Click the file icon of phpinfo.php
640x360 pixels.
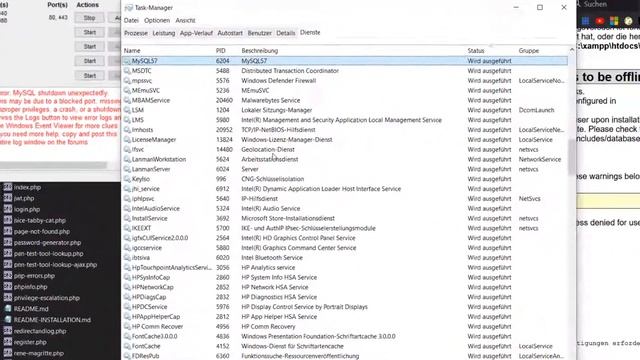point(8,287)
